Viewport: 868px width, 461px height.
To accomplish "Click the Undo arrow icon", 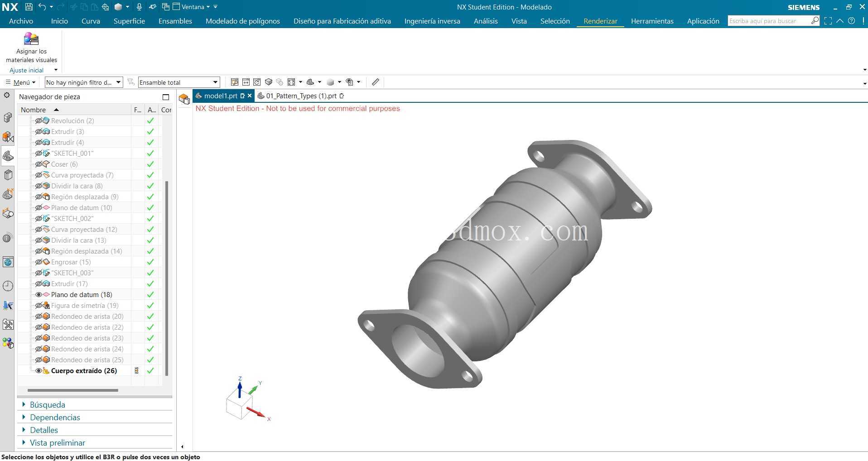I will point(42,7).
